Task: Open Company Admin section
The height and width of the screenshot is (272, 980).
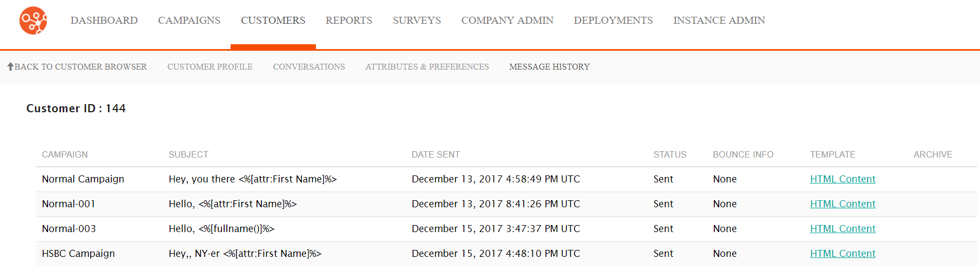Action: click(508, 21)
